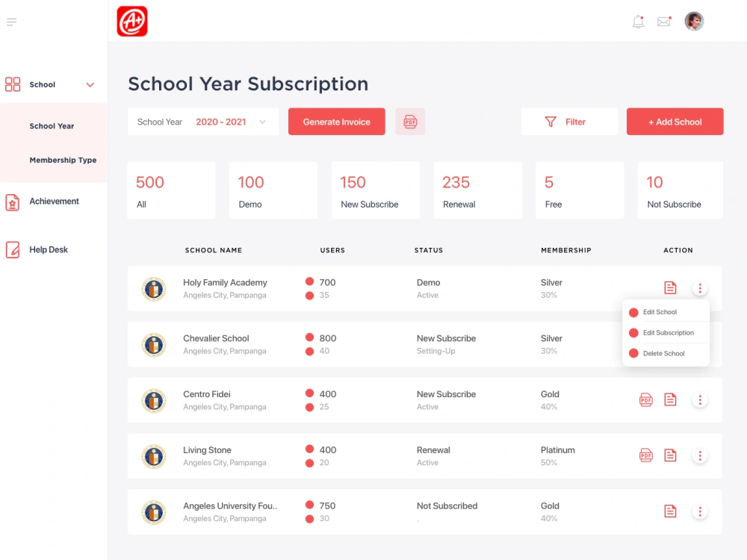Click Living Stone school logo

(x=154, y=457)
